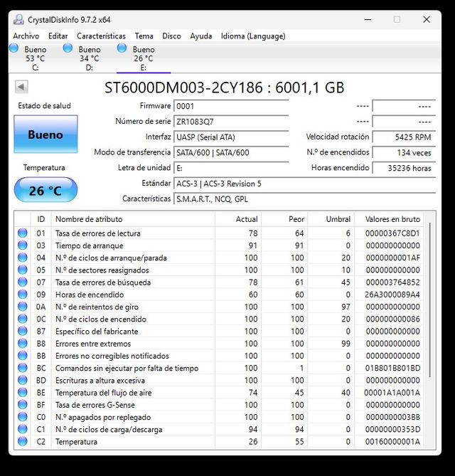Click the 134 veces power-on count field
Image resolution: width=455 pixels, height=476 pixels.
tap(404, 153)
